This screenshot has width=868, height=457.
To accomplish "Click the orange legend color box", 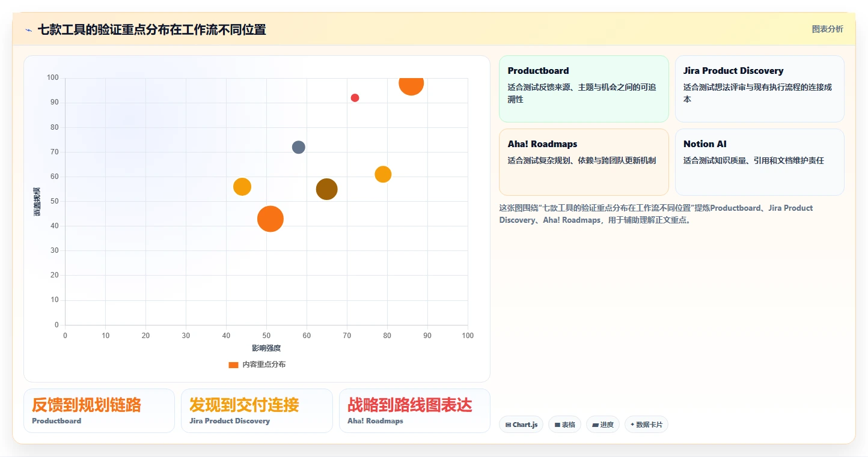I will click(x=233, y=365).
